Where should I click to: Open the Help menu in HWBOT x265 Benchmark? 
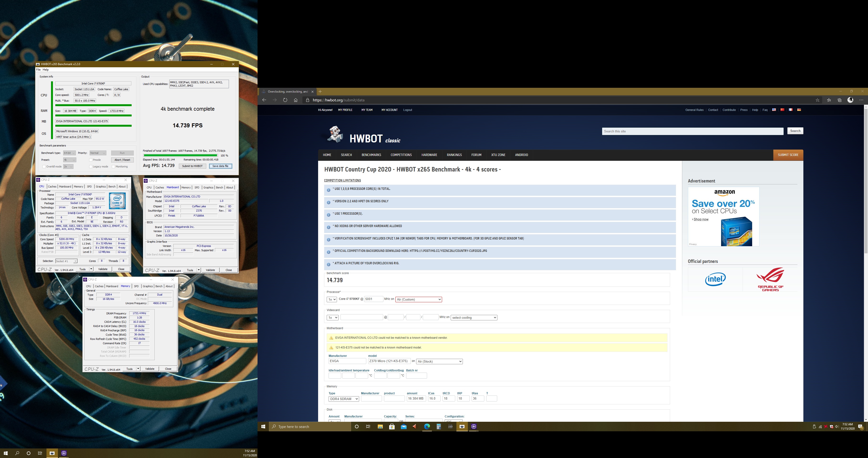pyautogui.click(x=46, y=70)
